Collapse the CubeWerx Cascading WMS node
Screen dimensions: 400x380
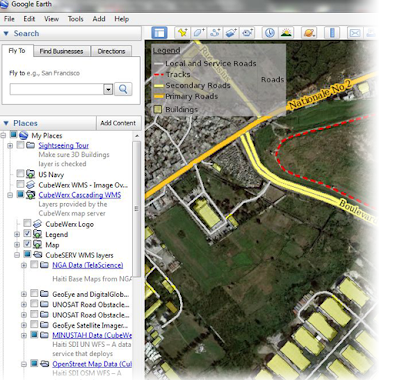point(10,195)
